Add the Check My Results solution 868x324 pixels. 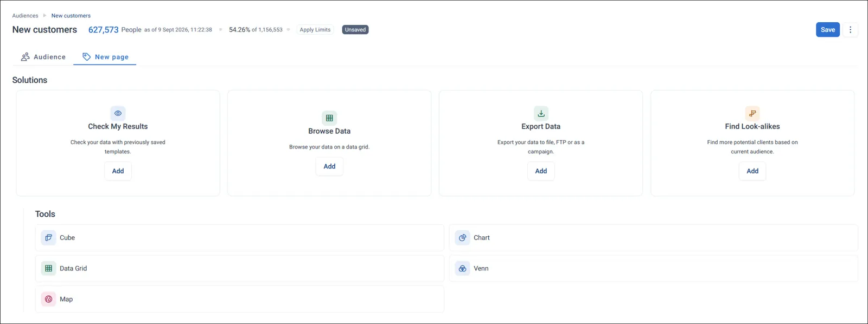click(118, 171)
